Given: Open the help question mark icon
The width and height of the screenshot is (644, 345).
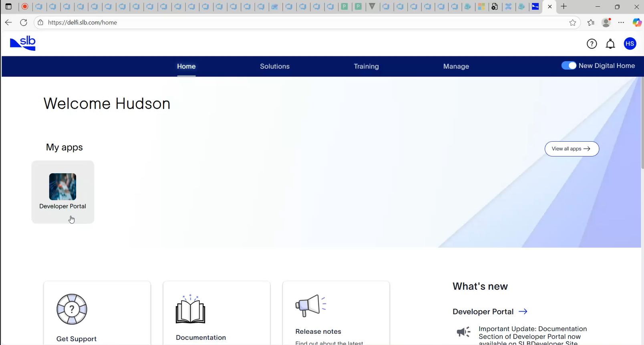Looking at the screenshot, I should click(592, 44).
